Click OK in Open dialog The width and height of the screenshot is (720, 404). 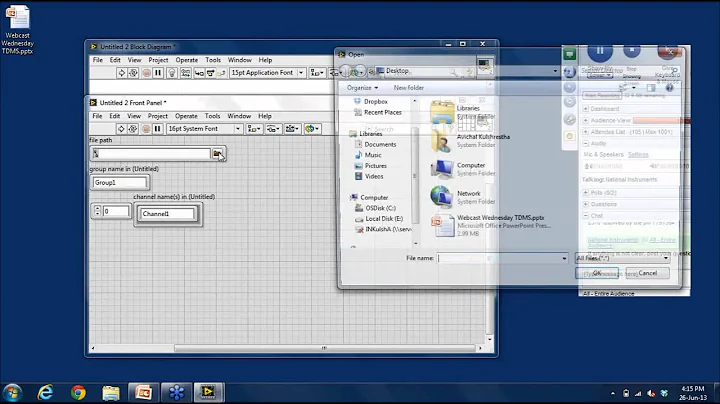click(597, 273)
